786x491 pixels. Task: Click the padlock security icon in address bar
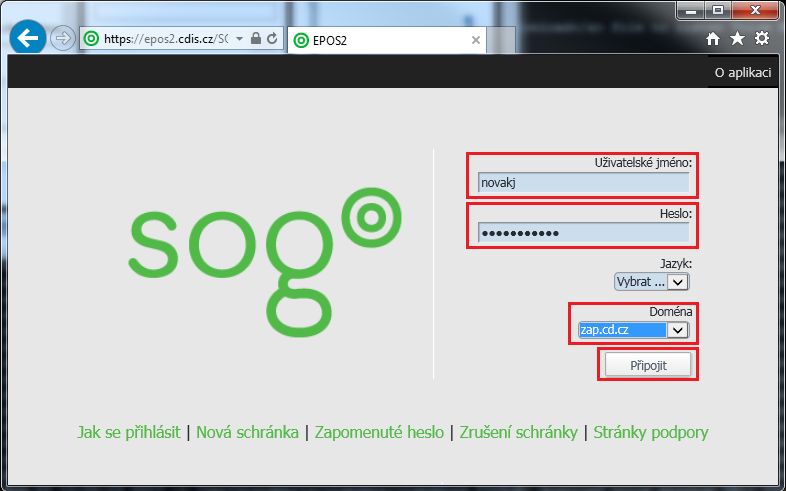click(x=256, y=39)
